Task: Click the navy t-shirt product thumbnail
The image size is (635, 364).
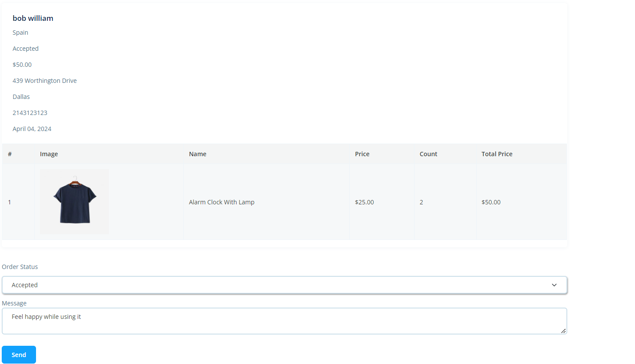Action: [x=75, y=202]
